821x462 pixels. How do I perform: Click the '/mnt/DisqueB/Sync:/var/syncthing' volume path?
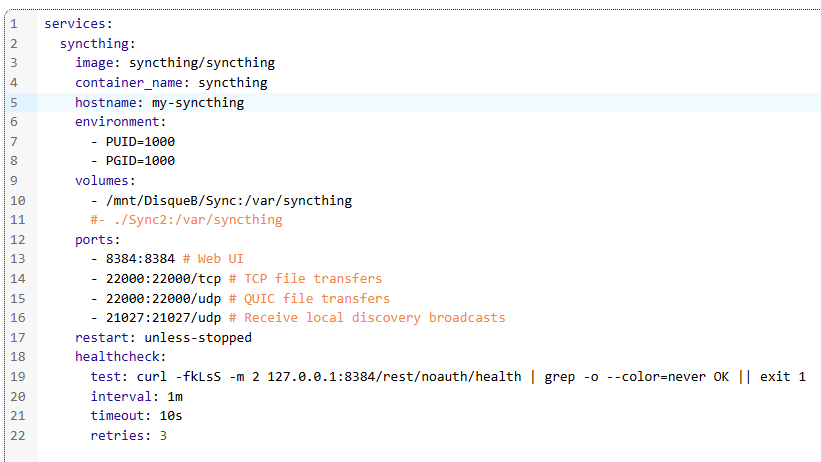[x=229, y=201]
